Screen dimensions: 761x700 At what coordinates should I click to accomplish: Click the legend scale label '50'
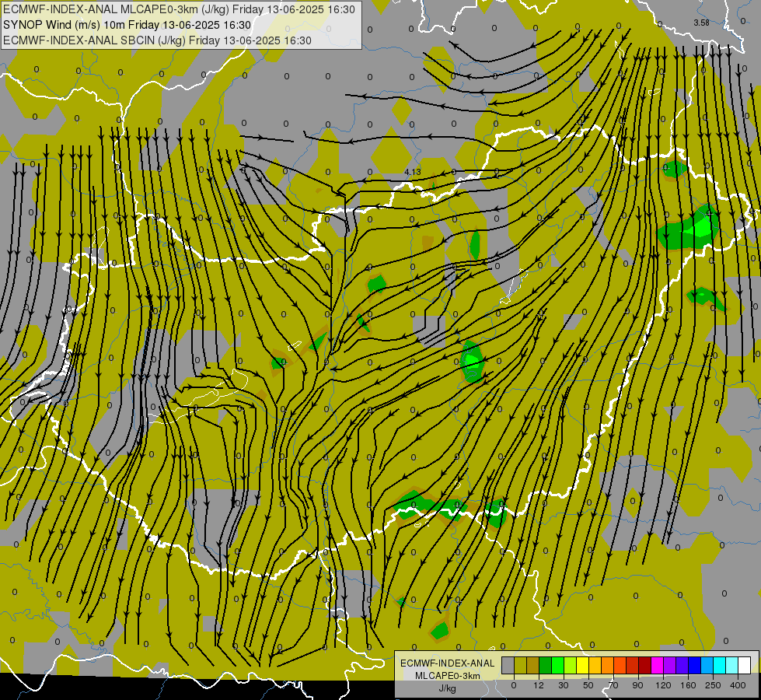pyautogui.click(x=588, y=685)
